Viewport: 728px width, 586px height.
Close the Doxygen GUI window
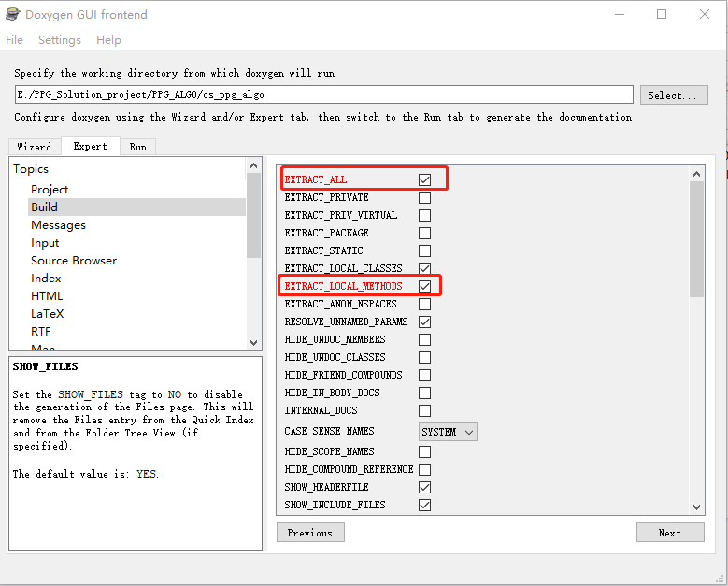coord(705,14)
